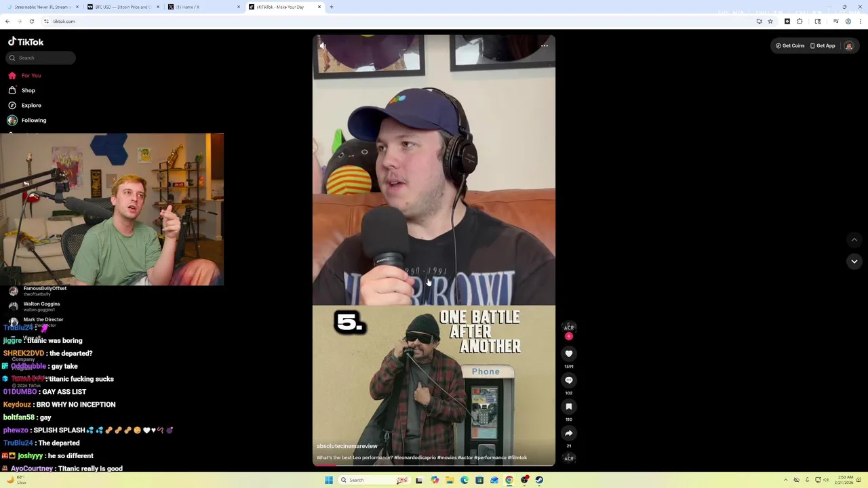Pause the playing TikTok video
This screenshot has width=868, height=488.
434,251
